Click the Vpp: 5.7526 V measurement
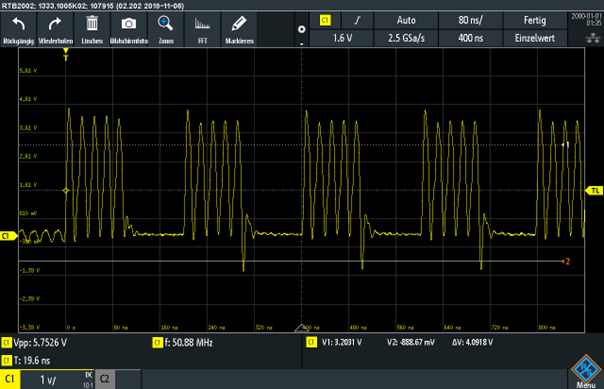 tap(40, 343)
